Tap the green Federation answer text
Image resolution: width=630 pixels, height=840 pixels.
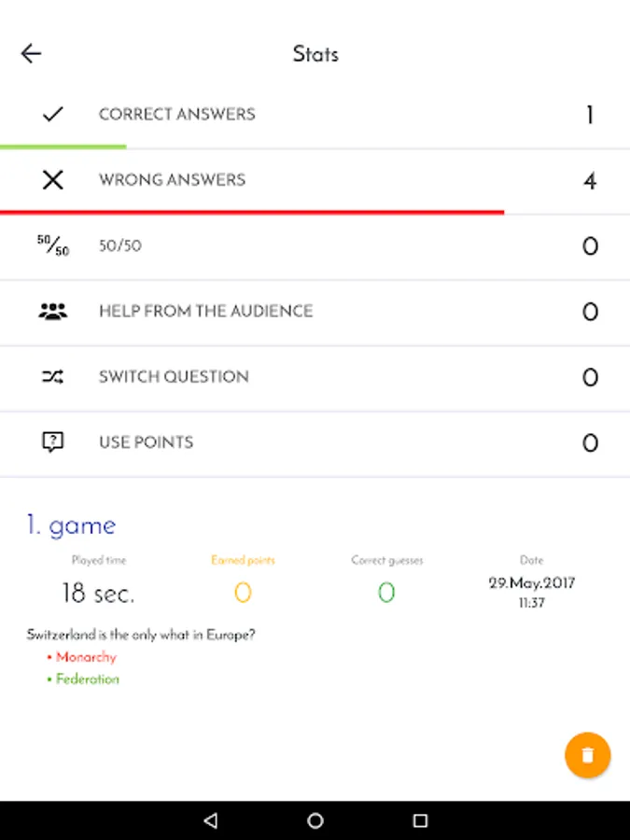point(87,679)
